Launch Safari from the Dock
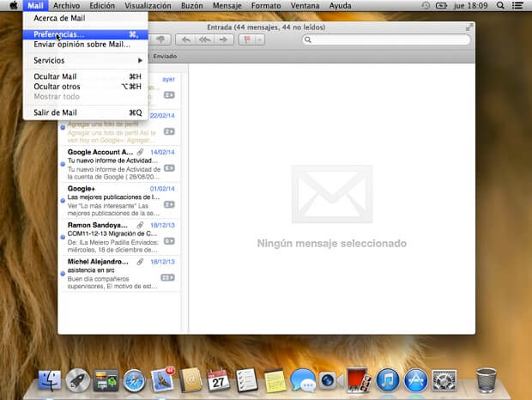Viewport: 532px width, 400px height. pyautogui.click(x=134, y=380)
